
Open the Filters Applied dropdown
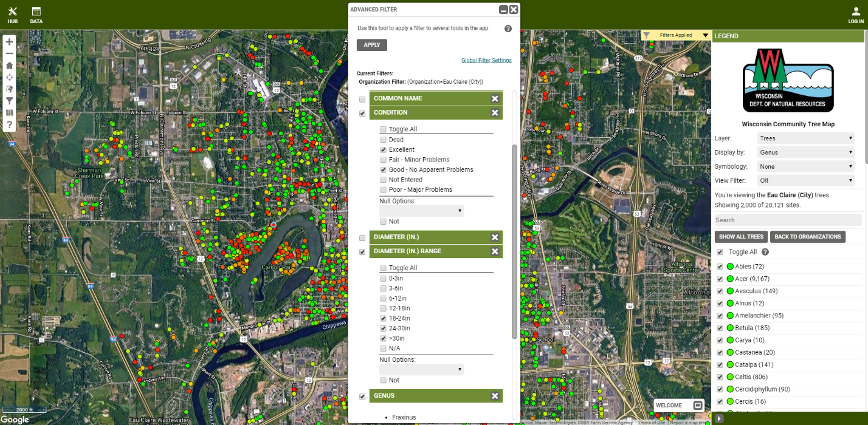pyautogui.click(x=675, y=35)
